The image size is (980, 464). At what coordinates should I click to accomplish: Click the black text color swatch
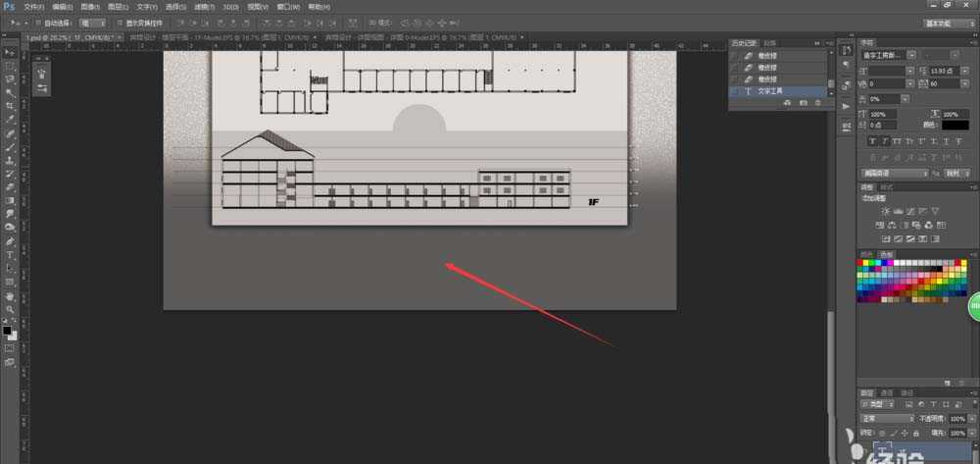(x=955, y=125)
